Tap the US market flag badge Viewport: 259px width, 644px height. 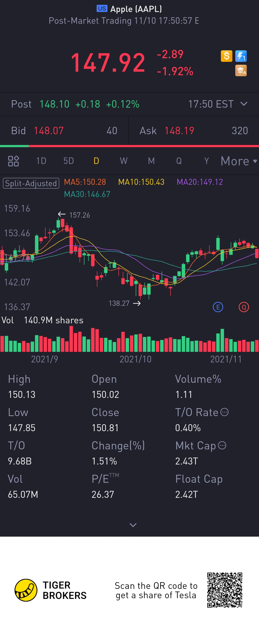tap(102, 8)
